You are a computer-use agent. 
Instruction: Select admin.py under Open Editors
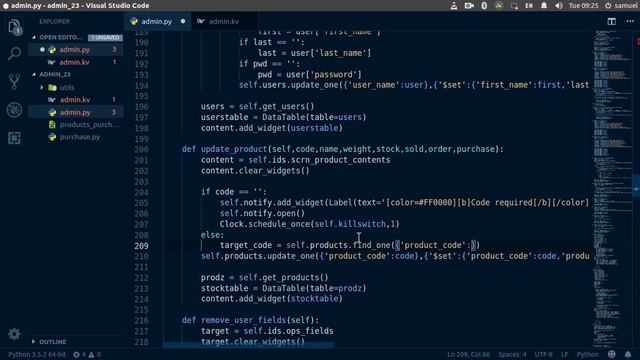point(75,50)
